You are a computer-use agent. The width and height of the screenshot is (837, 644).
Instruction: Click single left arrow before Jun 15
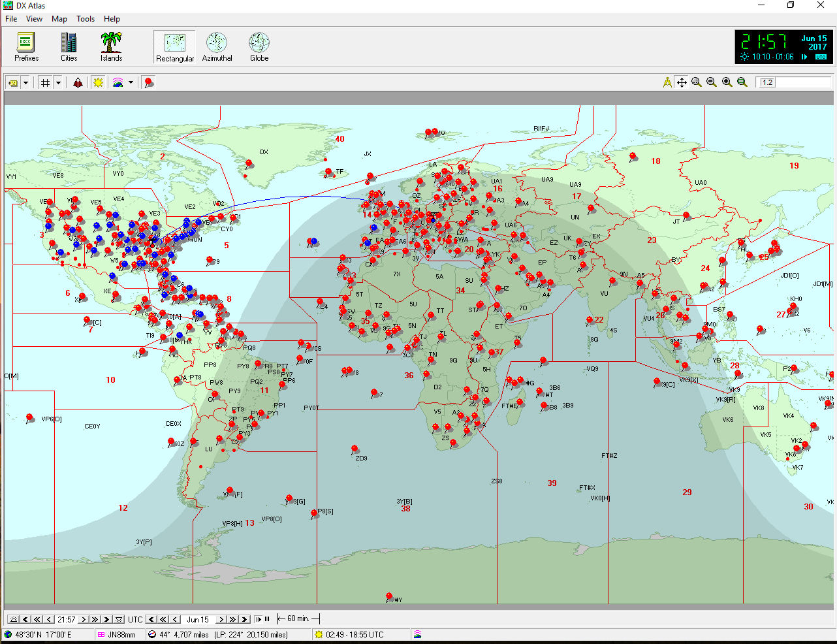click(x=175, y=619)
